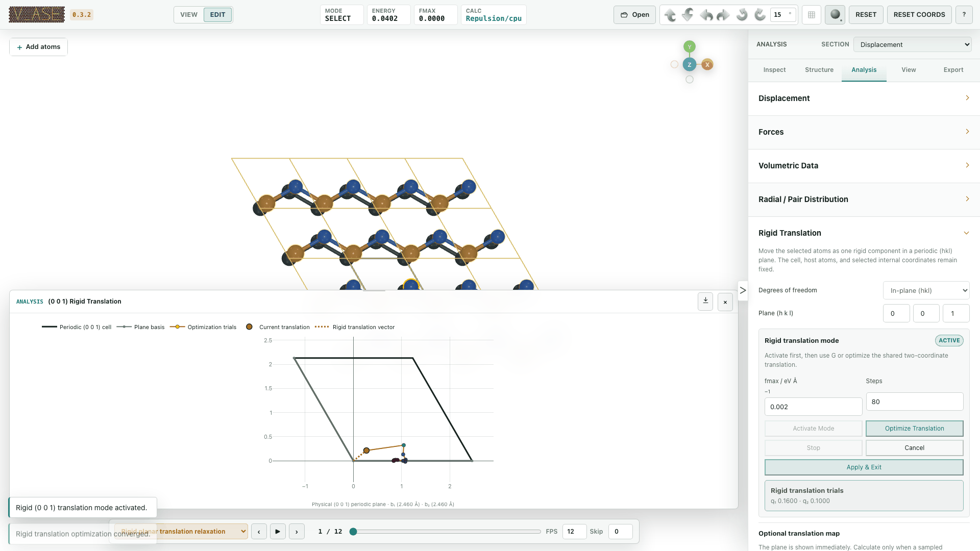Click the Rigid translation trials box
Viewport: 980px width, 551px height.
864,495
